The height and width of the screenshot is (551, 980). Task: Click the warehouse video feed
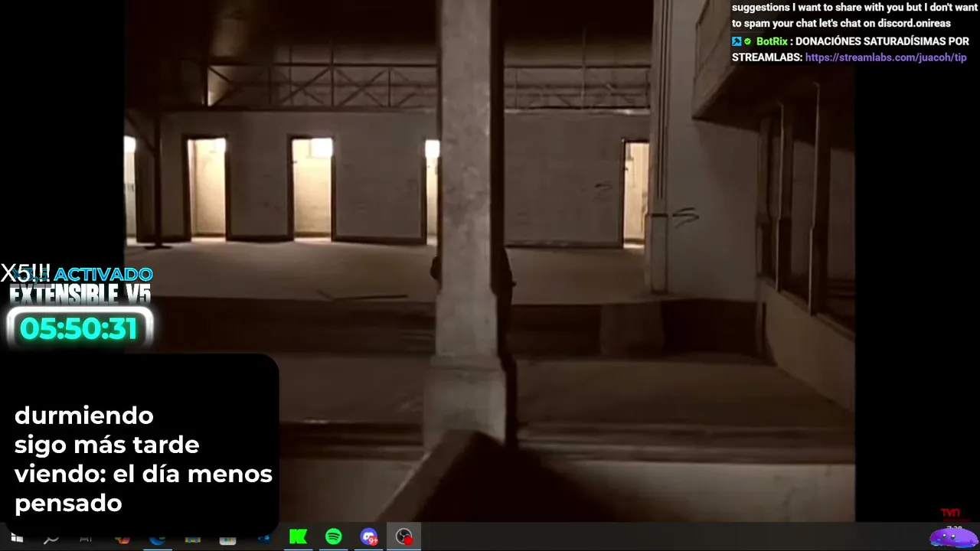[490, 260]
